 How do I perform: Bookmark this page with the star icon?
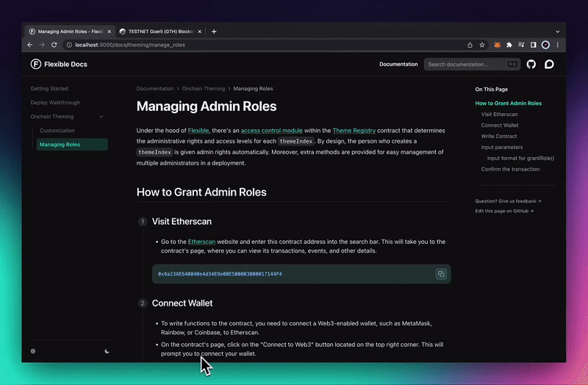pos(482,45)
